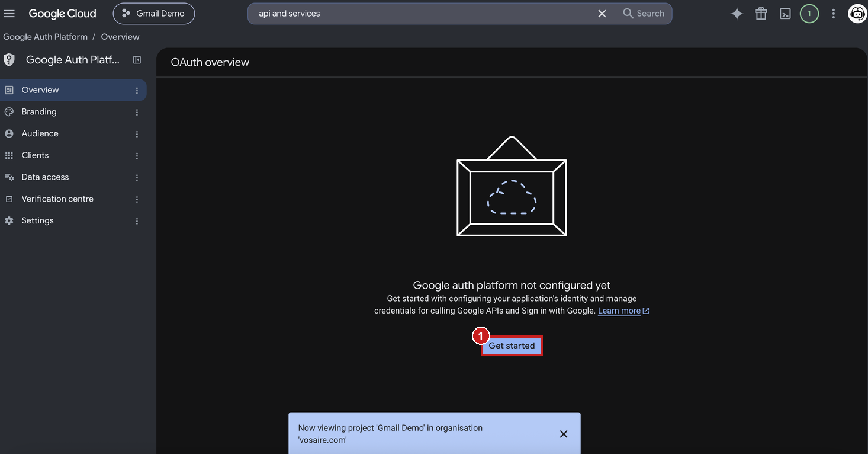Collapse the side navigation panel
Screen dimensions: 868x454
[137, 60]
